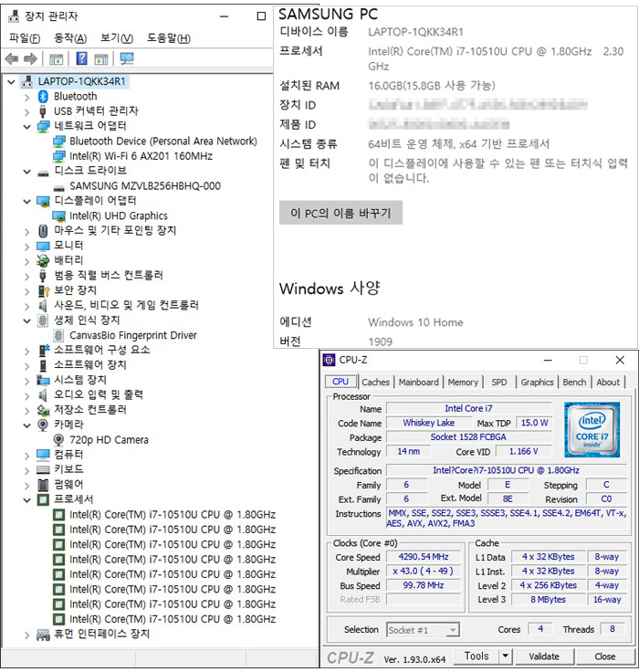
Task: Click the 휴먼 인터페이스 장치 icon
Action: [x=43, y=635]
